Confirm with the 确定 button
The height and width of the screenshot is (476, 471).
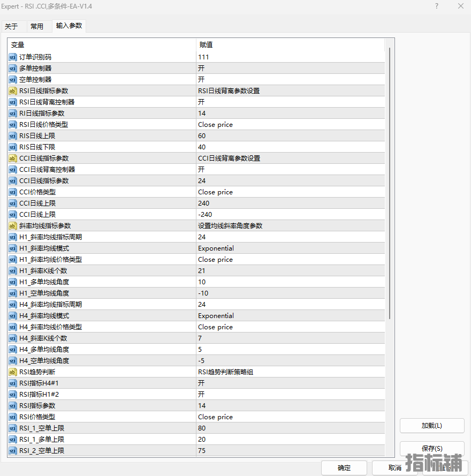click(344, 468)
